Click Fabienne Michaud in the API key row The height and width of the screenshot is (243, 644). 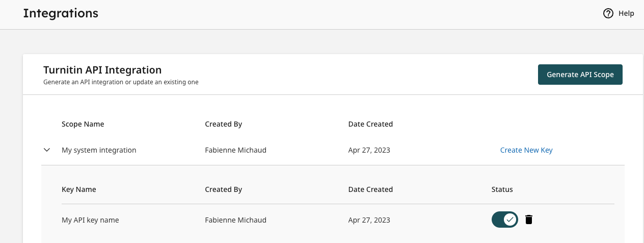(x=235, y=220)
